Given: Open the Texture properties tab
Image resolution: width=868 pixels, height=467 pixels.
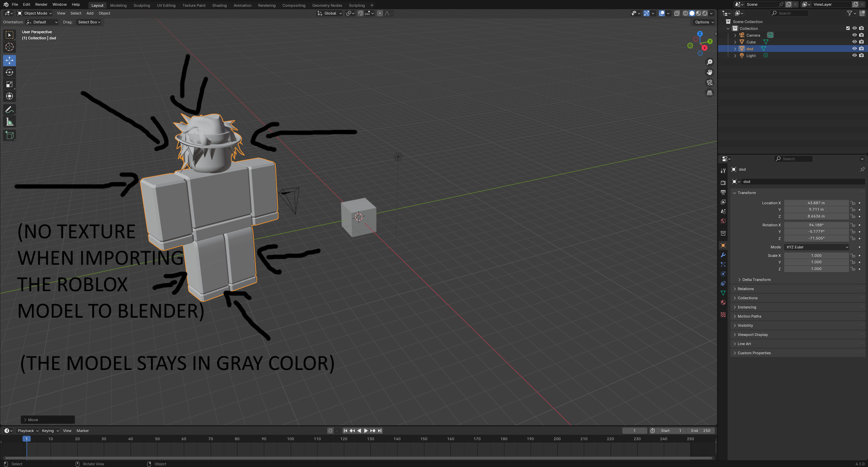Looking at the screenshot, I should [723, 315].
